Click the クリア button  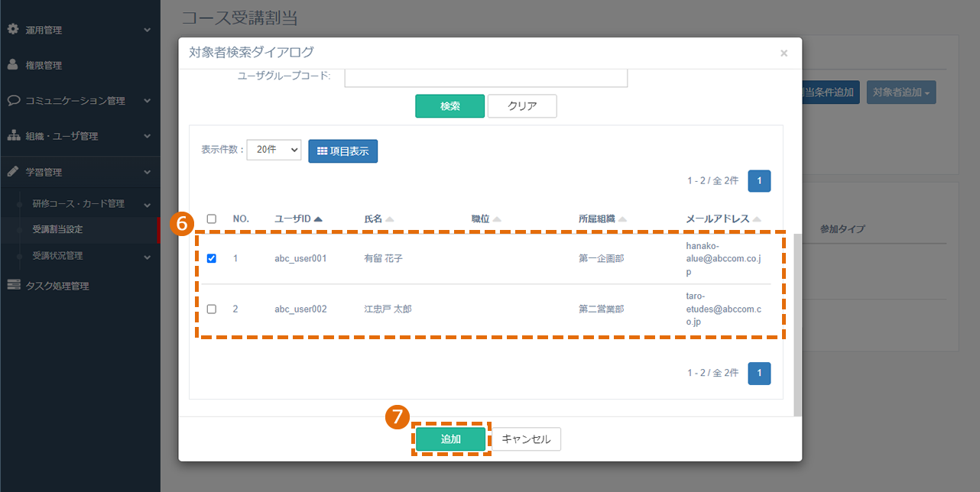click(x=522, y=106)
